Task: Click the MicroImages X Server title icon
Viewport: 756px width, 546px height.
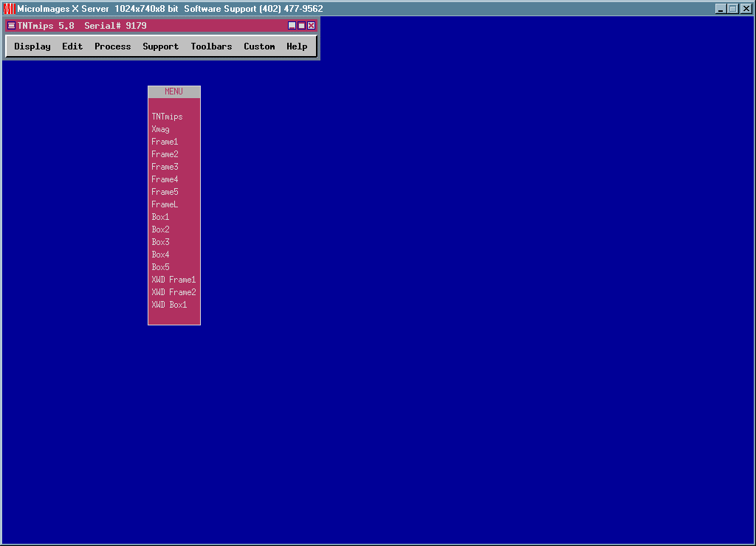Action: (x=10, y=9)
